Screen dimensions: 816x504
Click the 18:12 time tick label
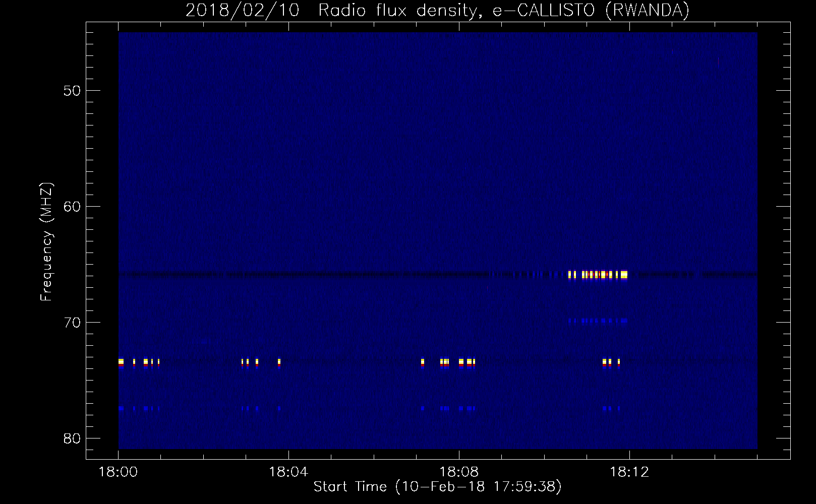(629, 472)
